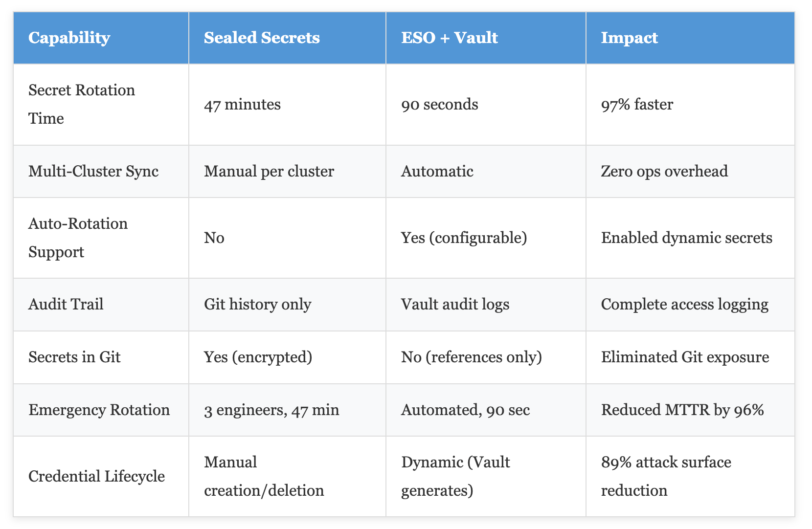Click the Impact column header
This screenshot has width=812, height=529.
(690, 38)
